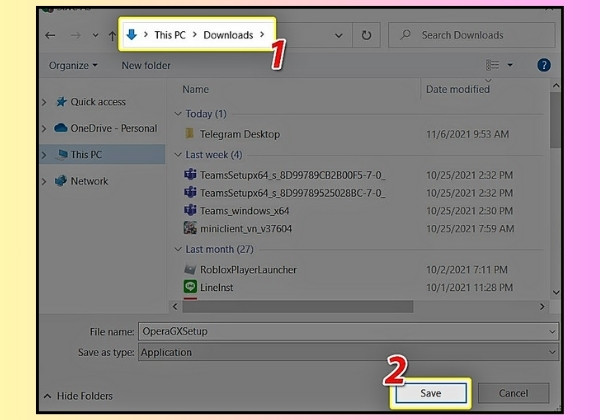Viewport: 600px width, 420px height.
Task: Open the File name dropdown arrow
Action: 552,332
